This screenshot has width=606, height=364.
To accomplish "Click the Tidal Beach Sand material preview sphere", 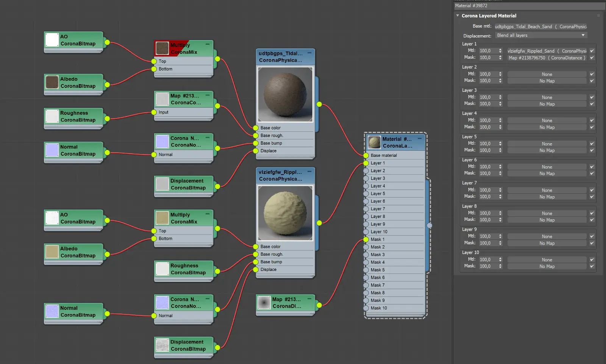I will click(285, 95).
